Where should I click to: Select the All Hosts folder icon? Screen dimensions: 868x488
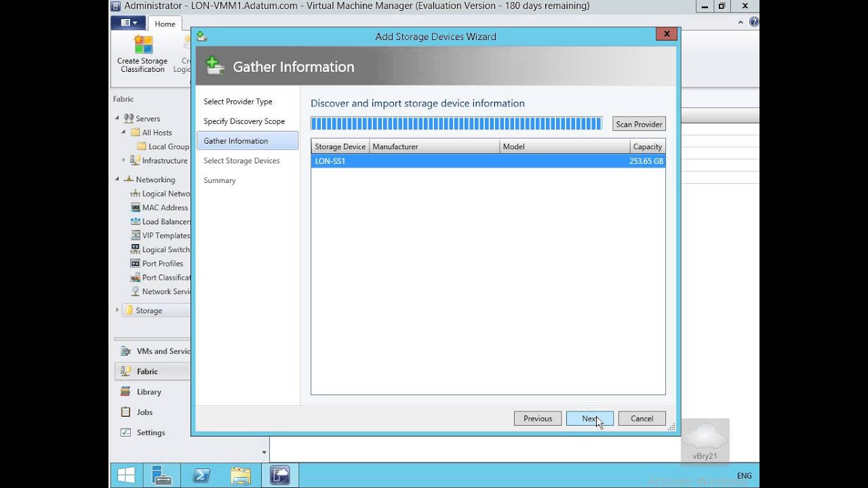(x=135, y=132)
